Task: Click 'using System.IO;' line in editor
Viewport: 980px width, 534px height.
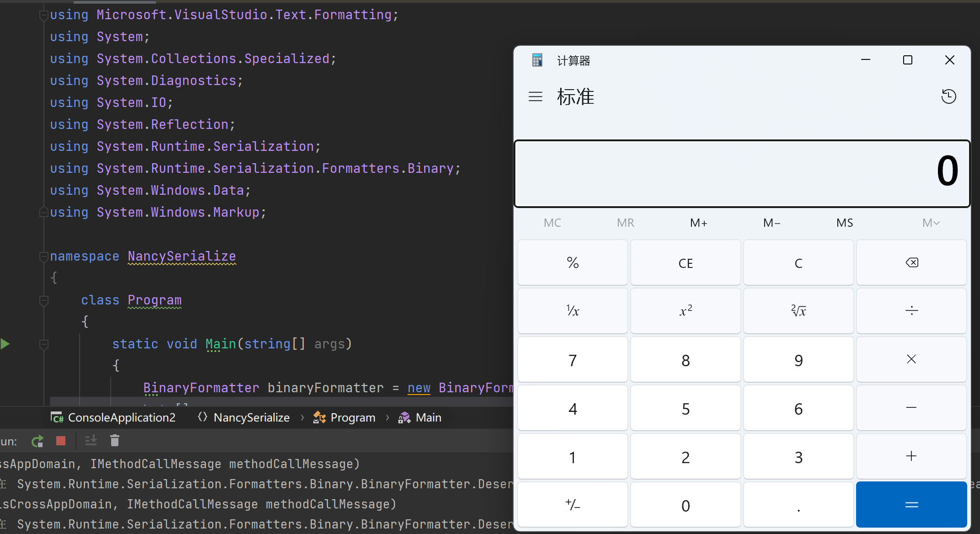Action: 112,102
